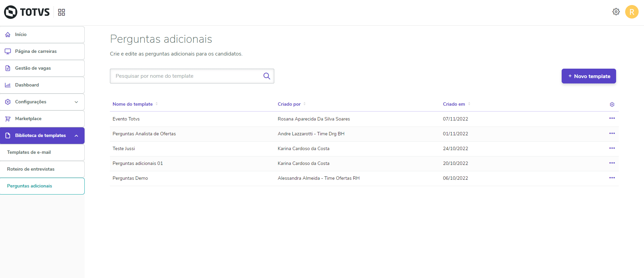Select Perguntas adicionais 01 template name
This screenshot has width=644, height=278.
pos(138,164)
